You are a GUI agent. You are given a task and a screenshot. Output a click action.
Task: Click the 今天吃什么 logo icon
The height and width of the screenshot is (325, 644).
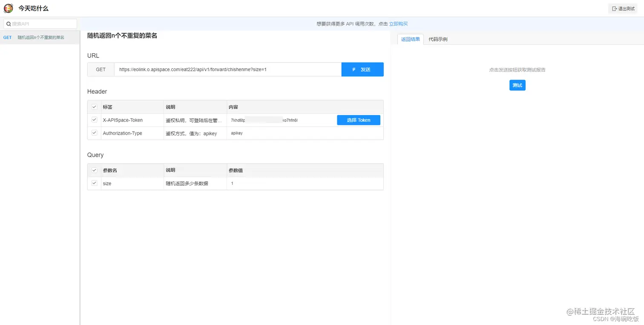click(x=8, y=8)
